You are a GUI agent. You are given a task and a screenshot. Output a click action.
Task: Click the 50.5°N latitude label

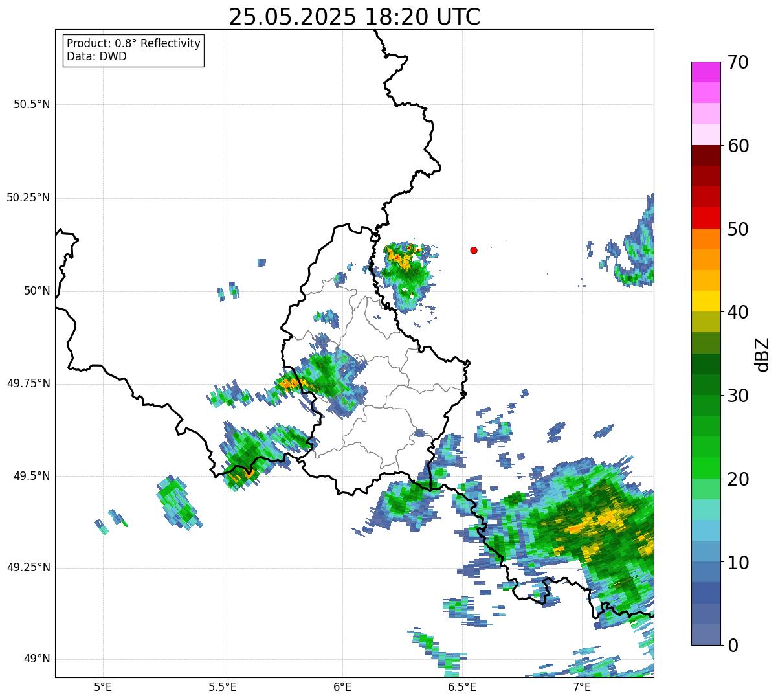click(32, 104)
